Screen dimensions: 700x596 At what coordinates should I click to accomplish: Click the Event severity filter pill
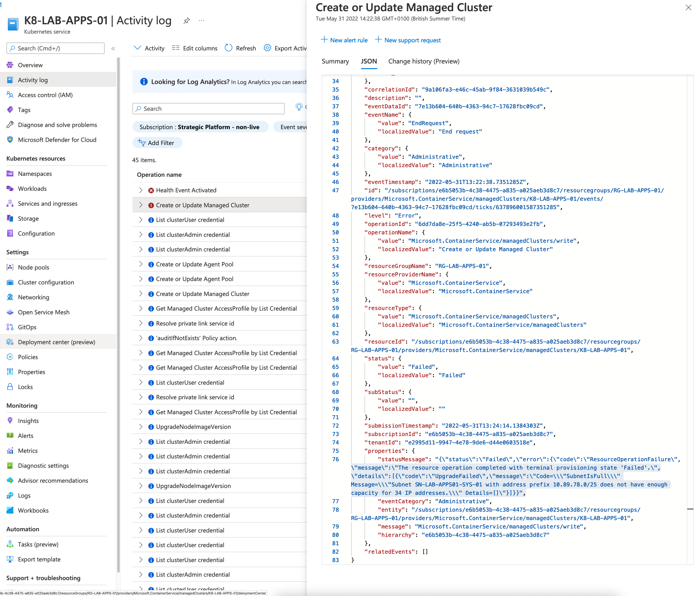click(290, 127)
